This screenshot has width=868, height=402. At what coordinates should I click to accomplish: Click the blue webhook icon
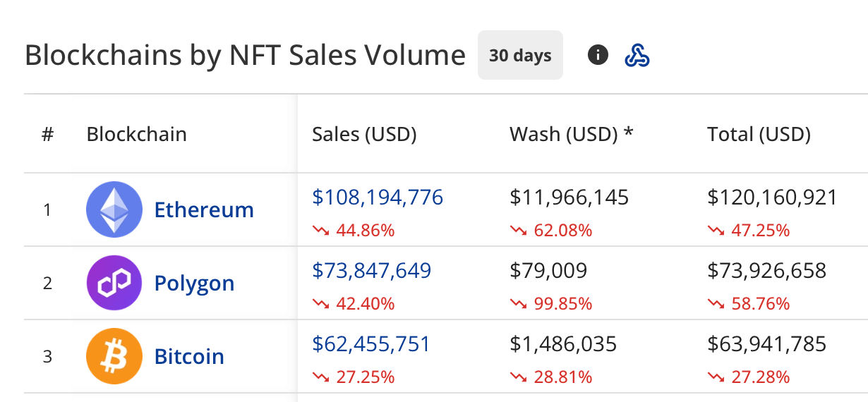click(x=637, y=55)
